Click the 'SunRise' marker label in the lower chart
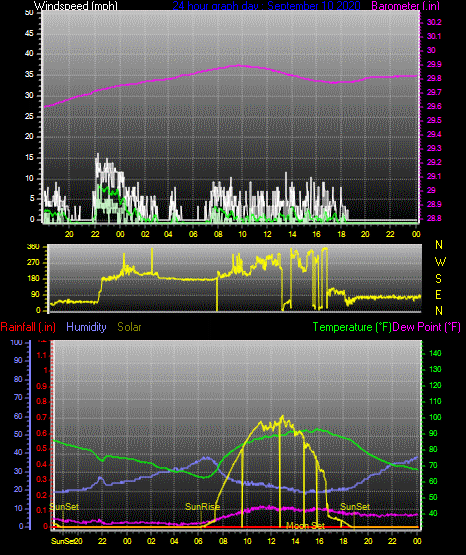Screen dimensions: 466x555 click(x=202, y=507)
